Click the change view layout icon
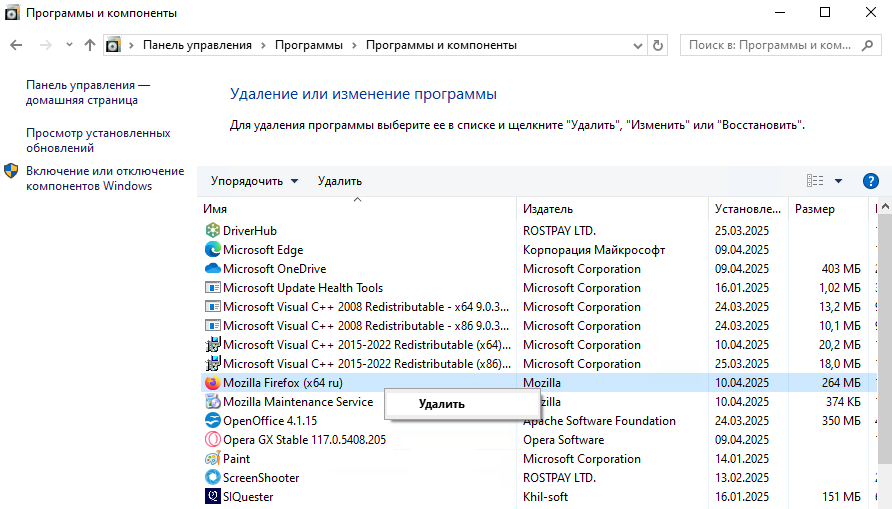Viewport: 892px width, 509px height. (x=815, y=181)
